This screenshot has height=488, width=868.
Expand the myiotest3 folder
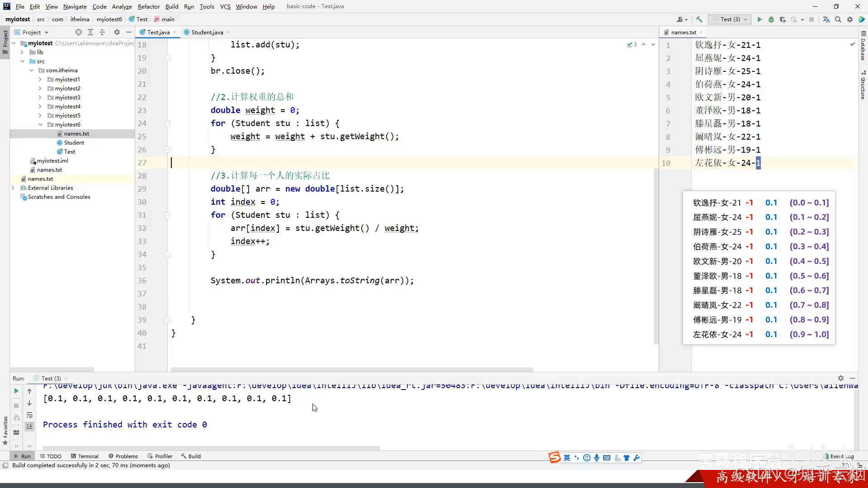pyautogui.click(x=40, y=98)
